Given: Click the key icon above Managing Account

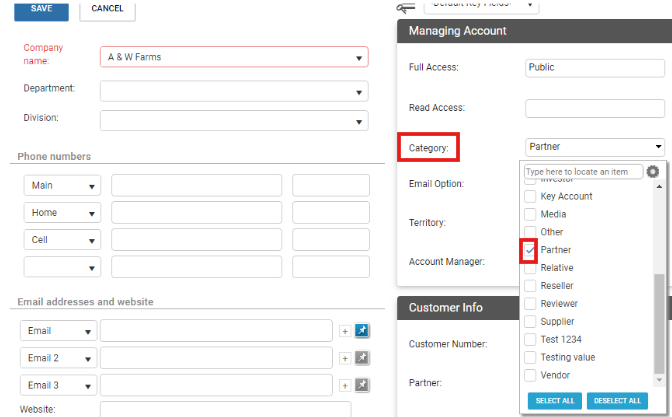Looking at the screenshot, I should 405,7.
